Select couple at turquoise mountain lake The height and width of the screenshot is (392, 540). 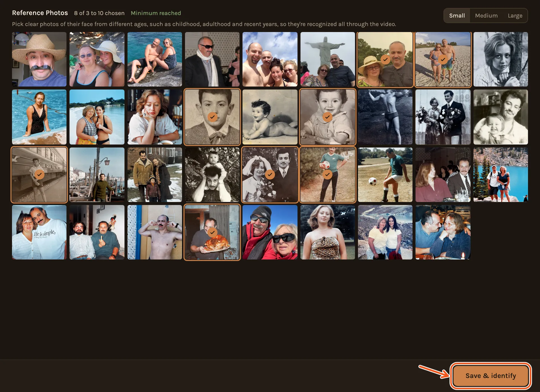tap(500, 175)
